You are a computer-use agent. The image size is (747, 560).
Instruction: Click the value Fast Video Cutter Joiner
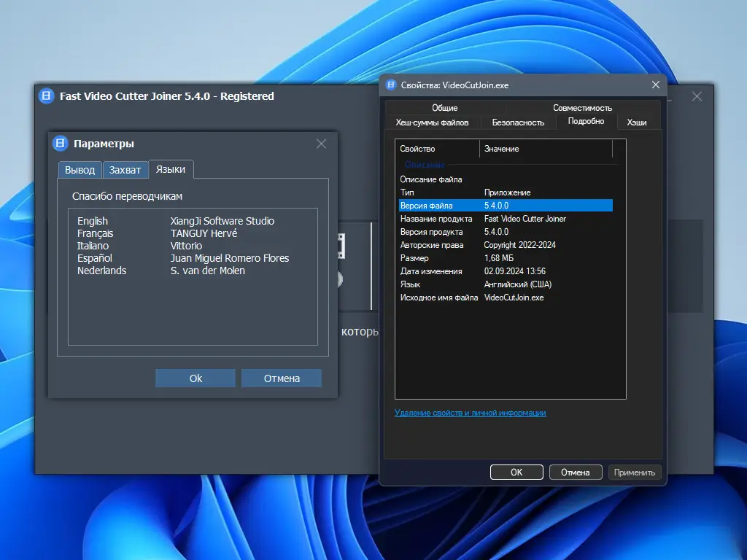[525, 219]
